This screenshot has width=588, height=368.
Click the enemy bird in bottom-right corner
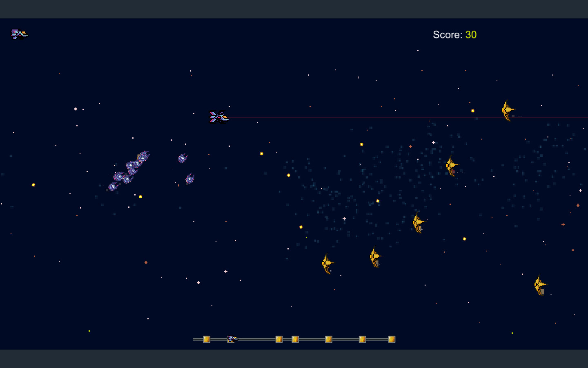tap(539, 284)
